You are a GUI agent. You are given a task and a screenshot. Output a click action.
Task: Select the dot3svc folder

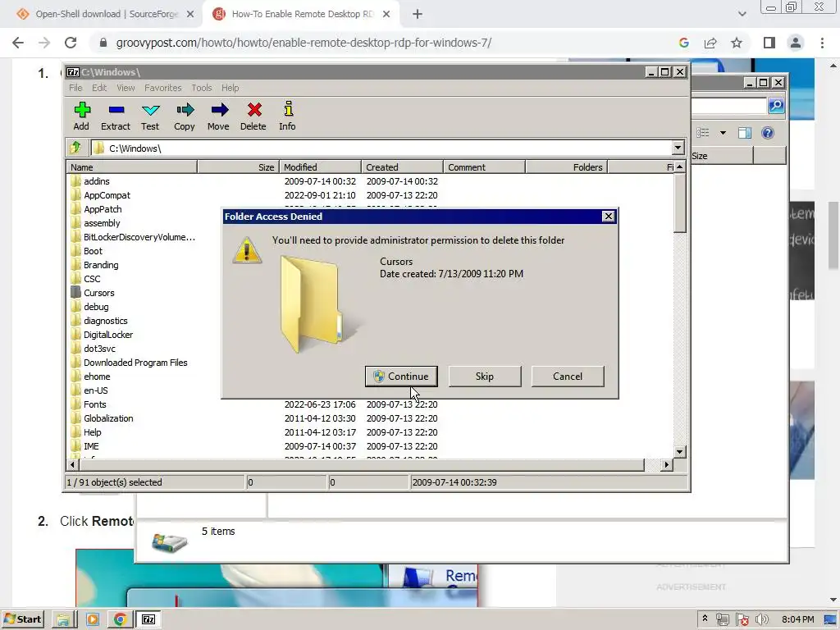tap(99, 348)
